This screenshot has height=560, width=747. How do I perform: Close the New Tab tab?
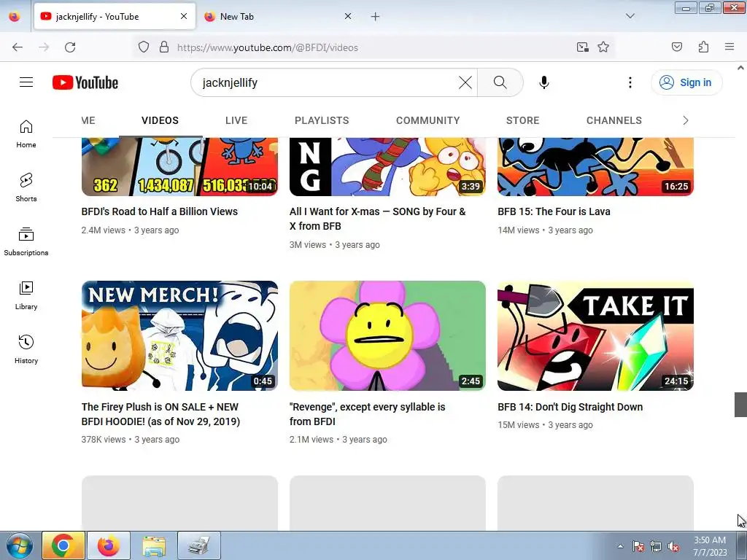(348, 16)
